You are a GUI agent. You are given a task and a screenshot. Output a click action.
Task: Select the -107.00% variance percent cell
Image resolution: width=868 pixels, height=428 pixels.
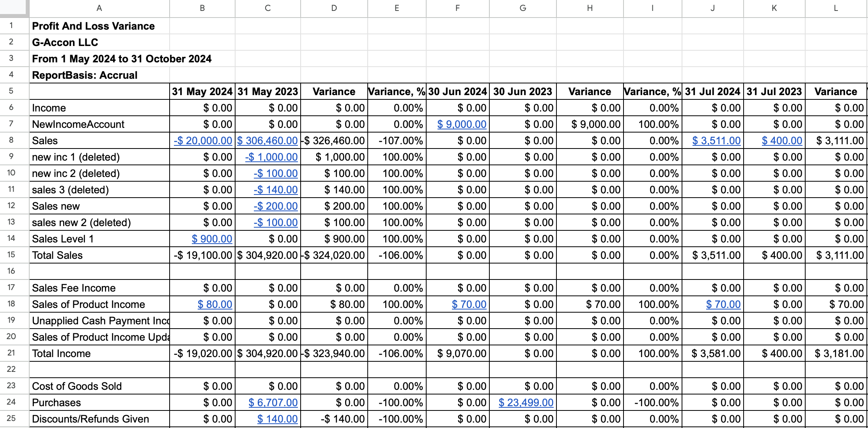(397, 140)
